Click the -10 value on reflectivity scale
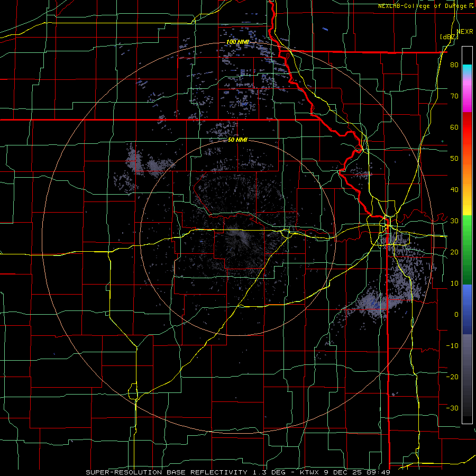This screenshot has width=476, height=476. (x=452, y=346)
